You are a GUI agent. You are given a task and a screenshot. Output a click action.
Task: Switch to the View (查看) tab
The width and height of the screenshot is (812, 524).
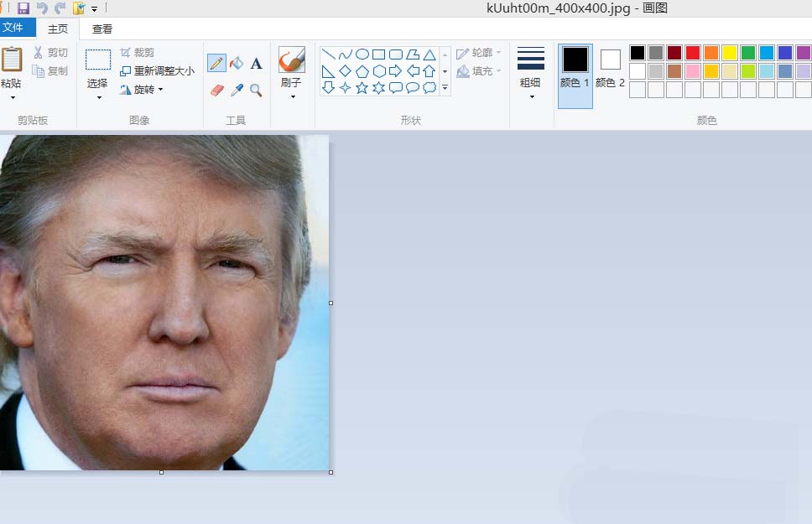coord(102,29)
